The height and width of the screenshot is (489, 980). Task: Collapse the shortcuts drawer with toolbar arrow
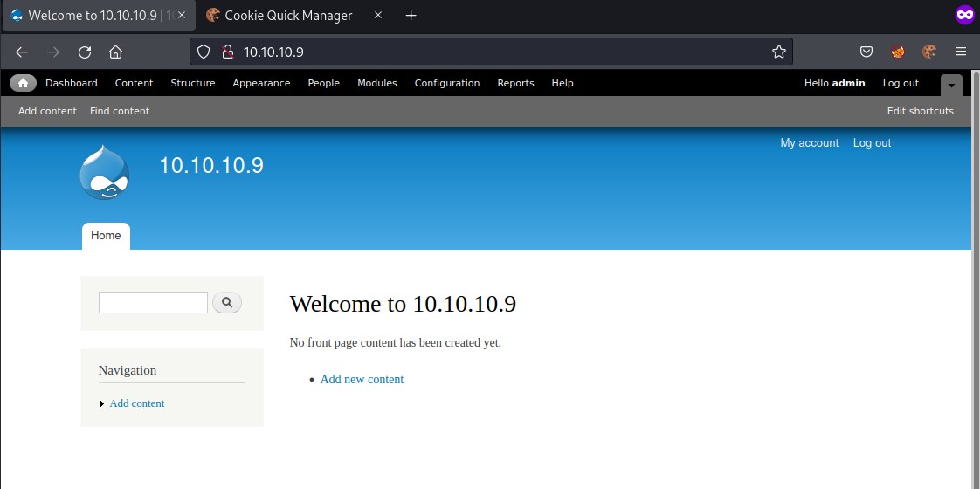point(951,84)
